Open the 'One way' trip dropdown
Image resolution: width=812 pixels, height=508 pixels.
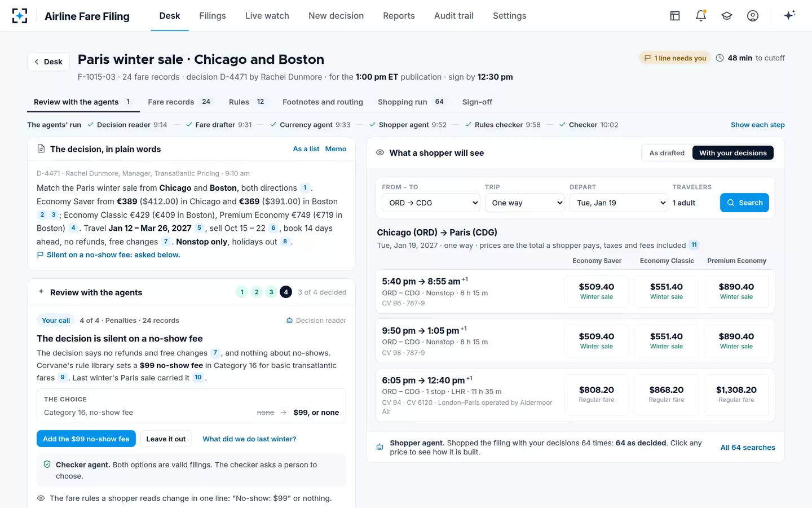pyautogui.click(x=525, y=203)
